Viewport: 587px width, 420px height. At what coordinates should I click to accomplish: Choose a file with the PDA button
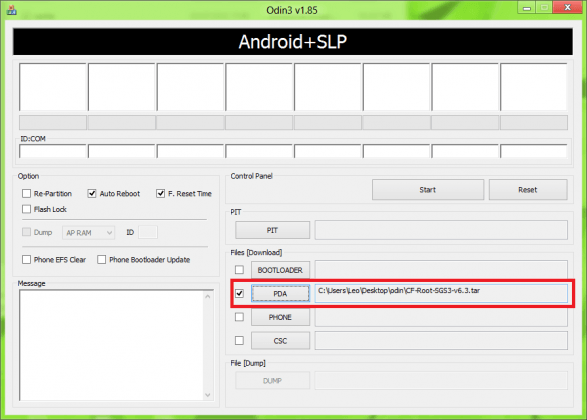(x=280, y=293)
